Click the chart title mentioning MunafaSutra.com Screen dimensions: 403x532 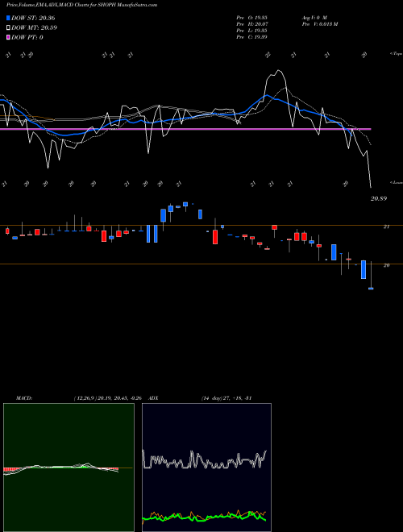[x=81, y=5]
